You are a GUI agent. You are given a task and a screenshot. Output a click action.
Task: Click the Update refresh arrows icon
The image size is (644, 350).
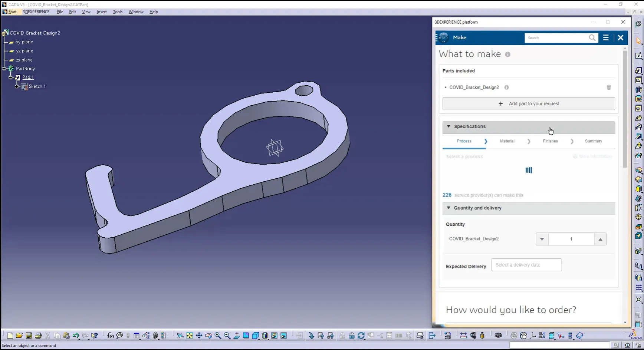pos(361,336)
